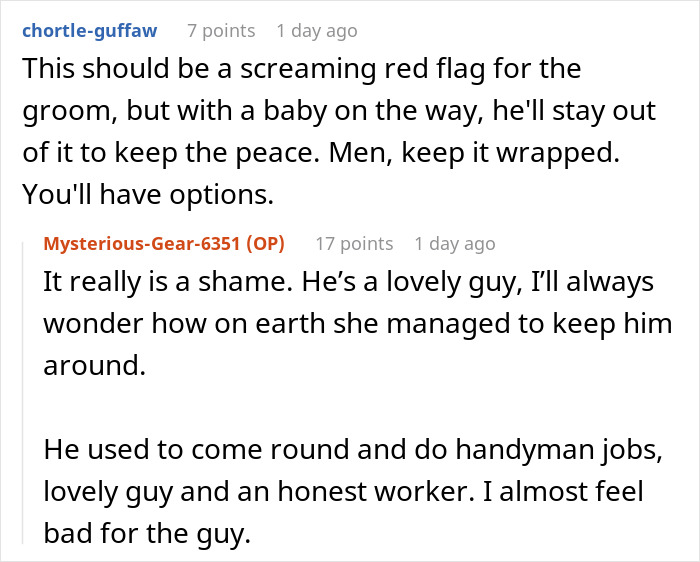This screenshot has width=700, height=562.
Task: Click the (OP) tag beside the username
Action: (263, 243)
